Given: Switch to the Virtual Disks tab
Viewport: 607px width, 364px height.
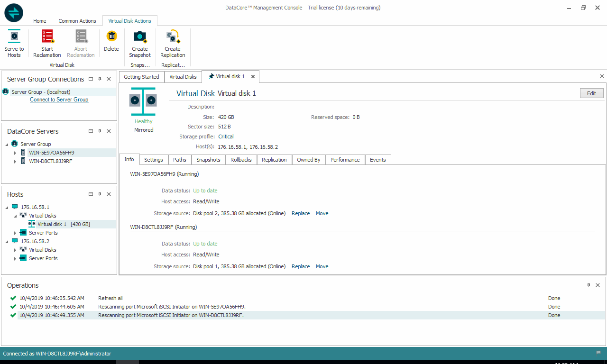Looking at the screenshot, I should 183,77.
